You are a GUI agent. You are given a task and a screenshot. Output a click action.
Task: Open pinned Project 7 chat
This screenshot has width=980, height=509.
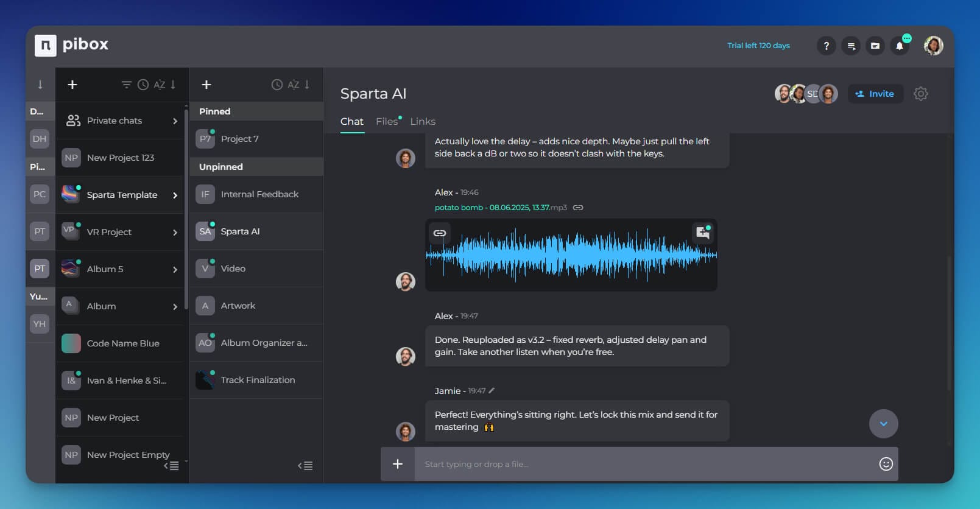tap(256, 139)
